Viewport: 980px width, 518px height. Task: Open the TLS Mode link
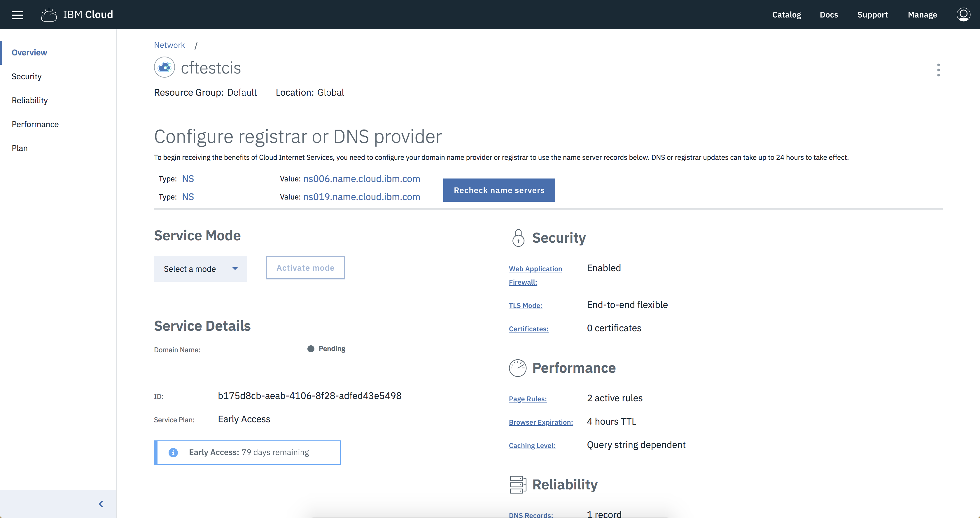pos(525,305)
